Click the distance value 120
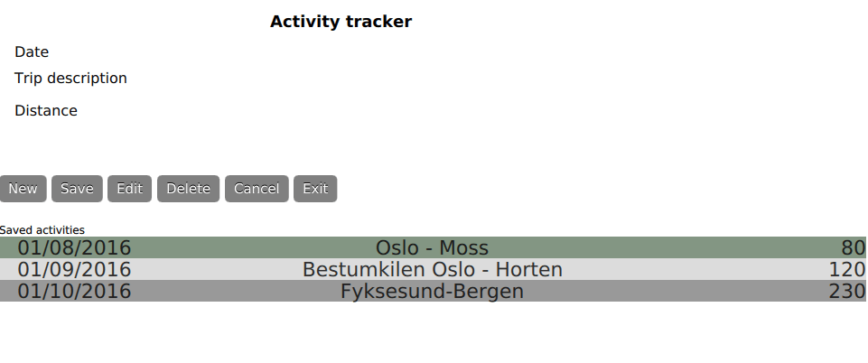868x363 pixels. (x=846, y=269)
